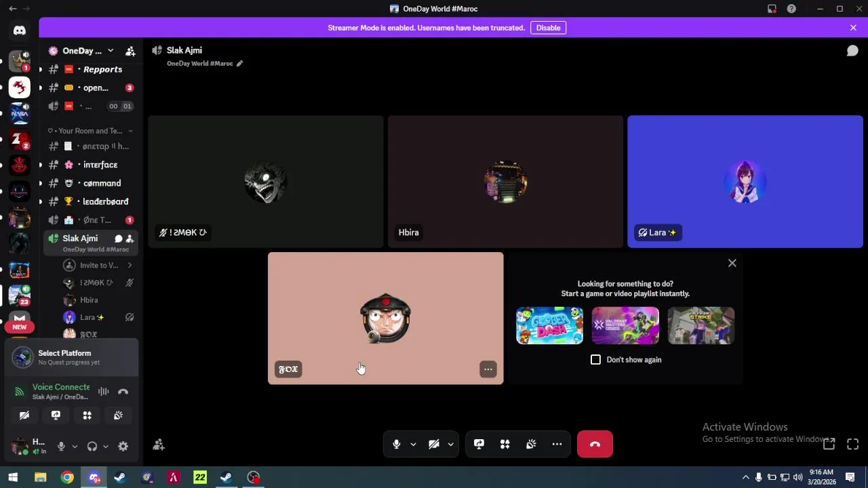Open more options ellipsis in call bar
This screenshot has height=488, width=868.
(557, 444)
